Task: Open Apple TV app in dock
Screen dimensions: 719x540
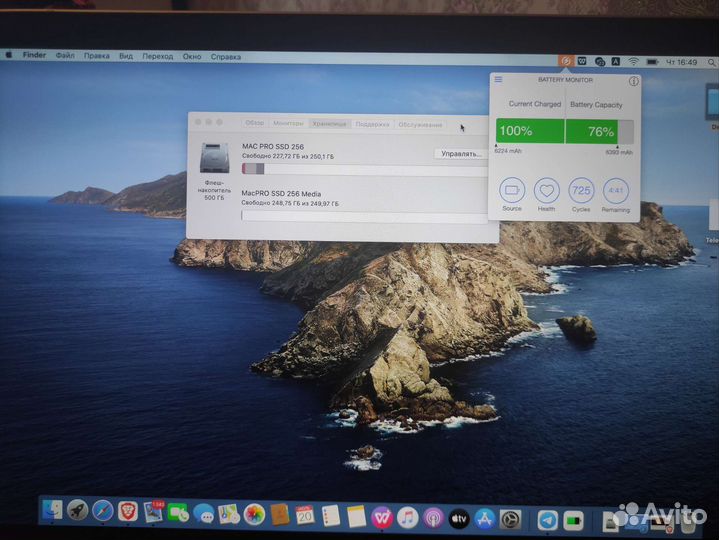Action: pyautogui.click(x=459, y=519)
